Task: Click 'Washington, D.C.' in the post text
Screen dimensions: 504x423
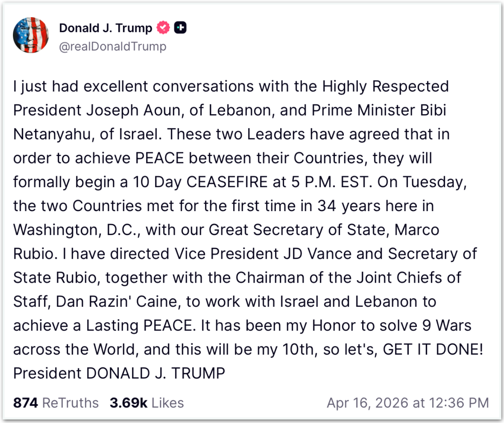Action: tap(77, 230)
